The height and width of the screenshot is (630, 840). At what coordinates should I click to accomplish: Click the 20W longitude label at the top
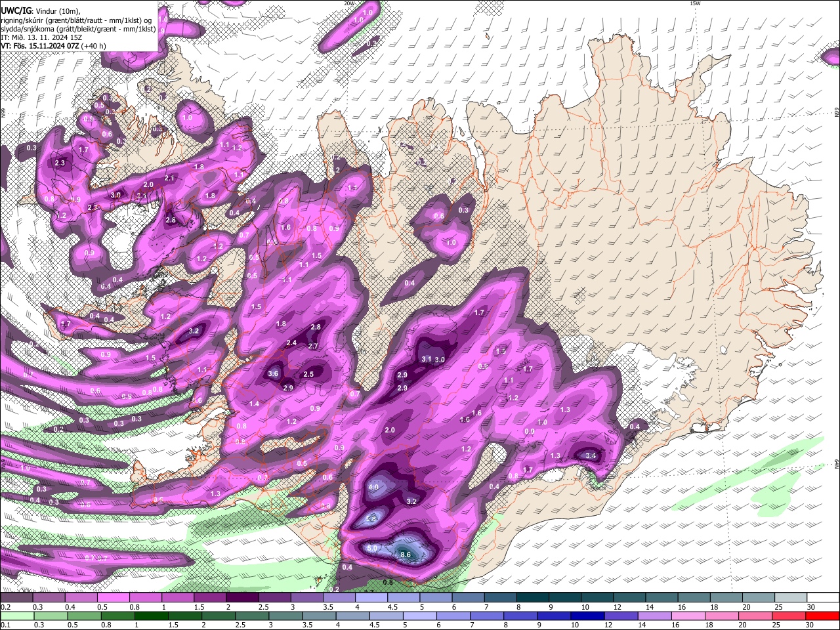[349, 3]
